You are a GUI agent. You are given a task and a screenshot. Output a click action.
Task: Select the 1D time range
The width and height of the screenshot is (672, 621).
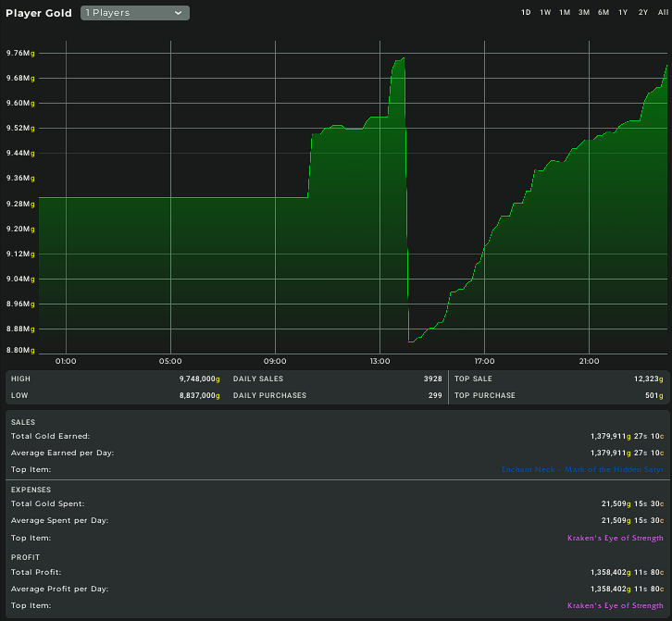click(526, 13)
